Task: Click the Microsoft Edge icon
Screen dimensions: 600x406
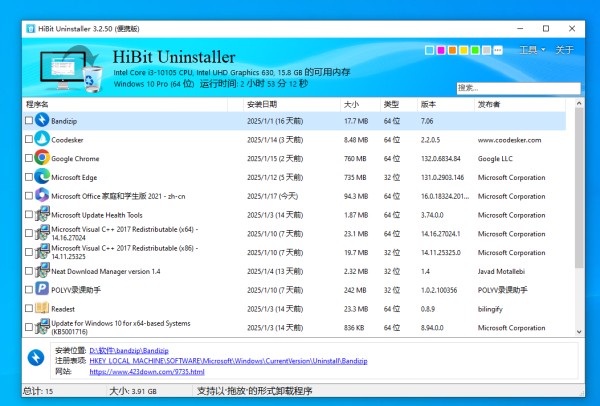Action: tap(42, 176)
